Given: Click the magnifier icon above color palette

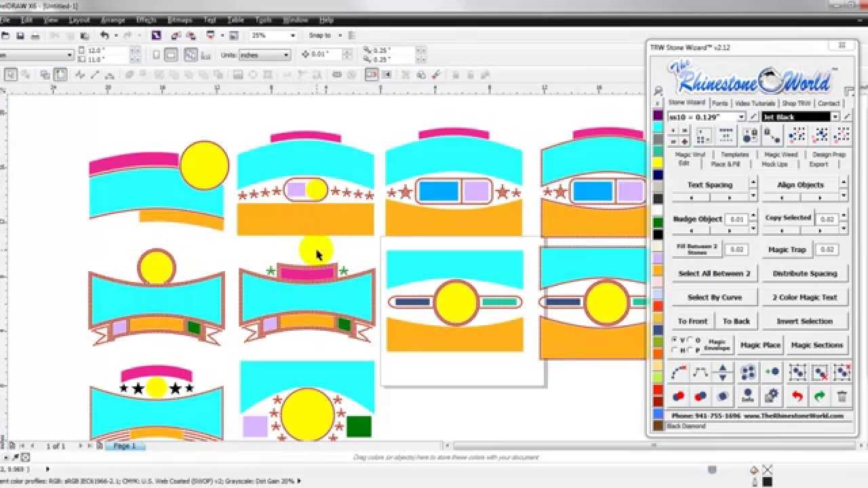Looking at the screenshot, I should click(x=658, y=91).
